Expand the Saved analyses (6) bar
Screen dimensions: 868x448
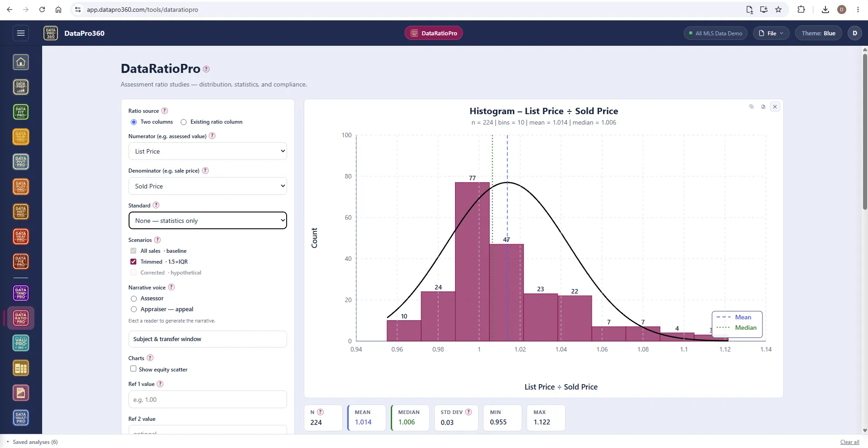point(32,442)
